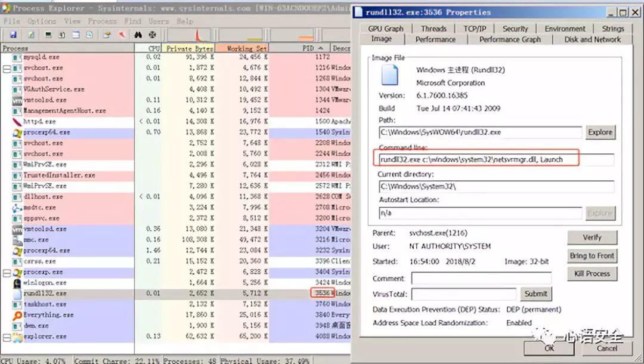Screen dimensions: 644x364
Task: Open the Options menu
Action: coord(41,21)
